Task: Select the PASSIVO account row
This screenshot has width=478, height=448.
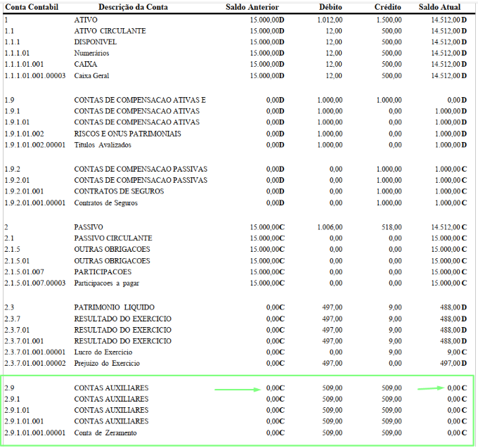Action: [235, 227]
